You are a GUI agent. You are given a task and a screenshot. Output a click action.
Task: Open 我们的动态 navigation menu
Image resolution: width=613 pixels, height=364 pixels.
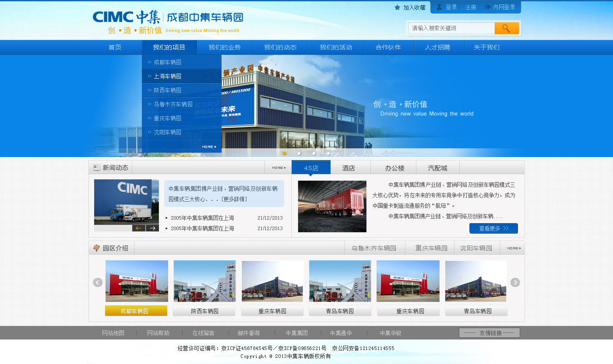280,47
